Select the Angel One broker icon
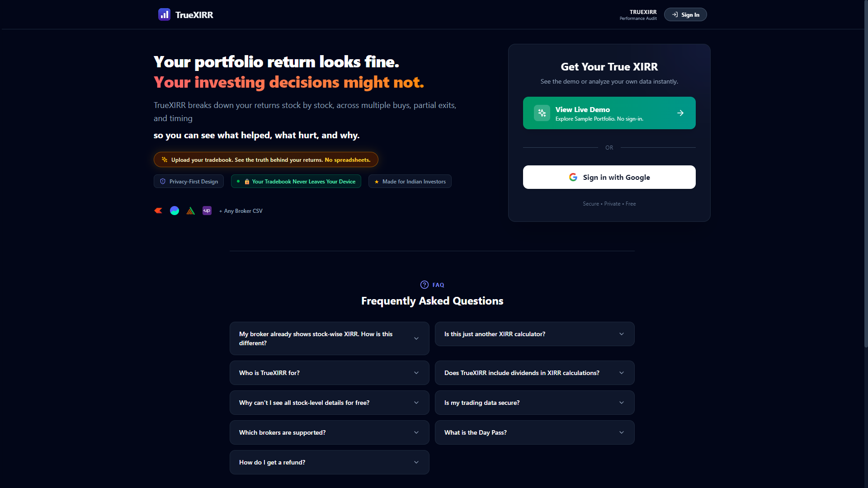 (190, 211)
